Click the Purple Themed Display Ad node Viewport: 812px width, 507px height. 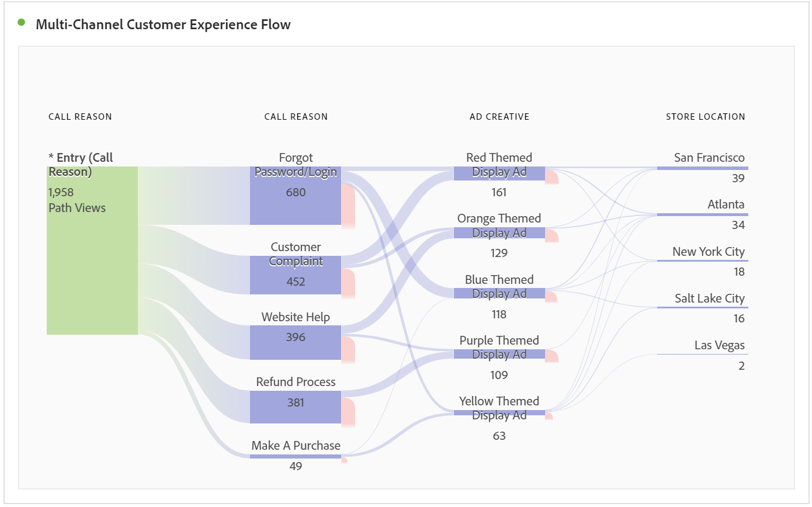[499, 354]
